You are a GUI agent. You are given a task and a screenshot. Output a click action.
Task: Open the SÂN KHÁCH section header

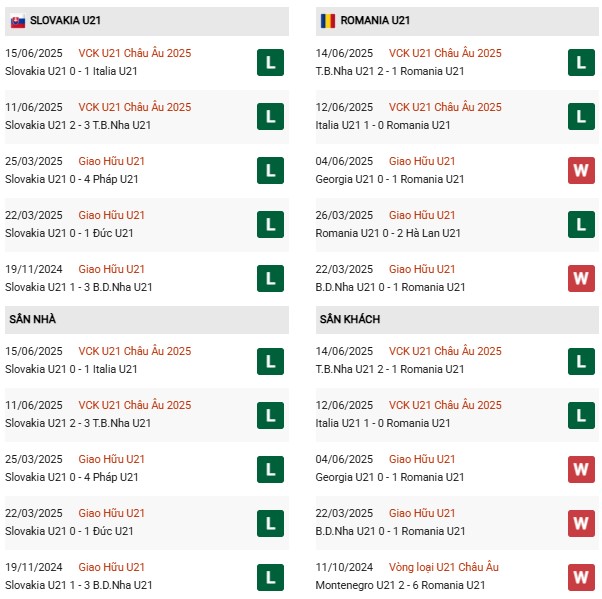350,319
